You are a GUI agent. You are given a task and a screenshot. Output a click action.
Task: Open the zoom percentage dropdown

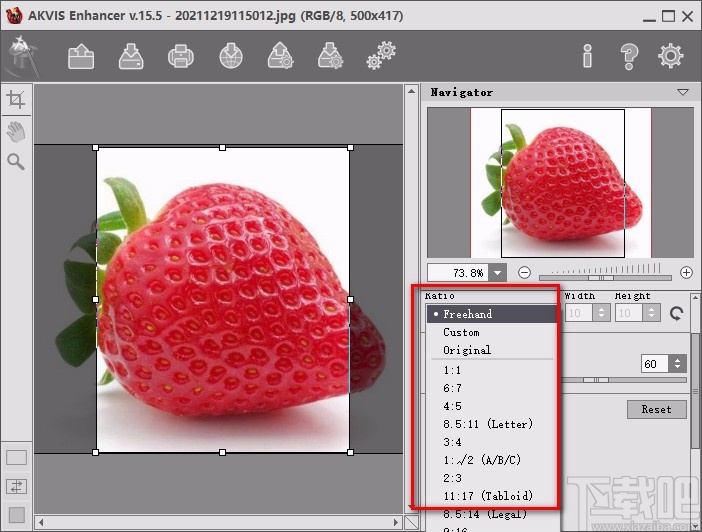pos(497,273)
